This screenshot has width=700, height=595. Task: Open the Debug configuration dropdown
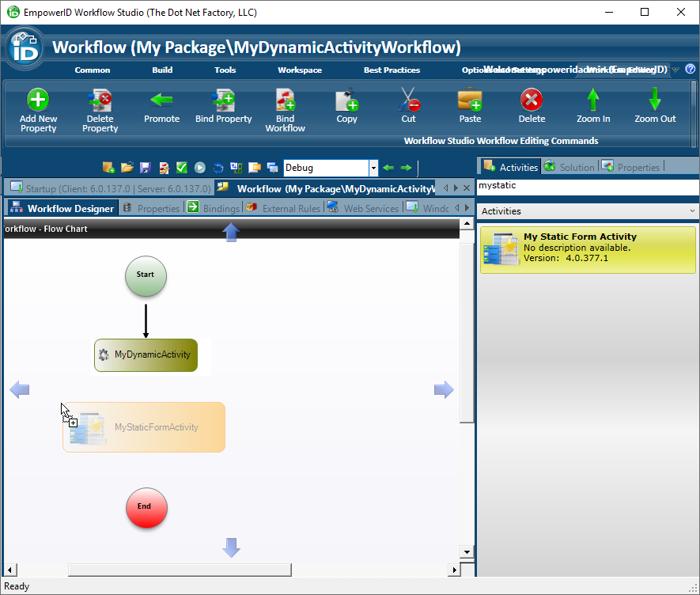(373, 168)
